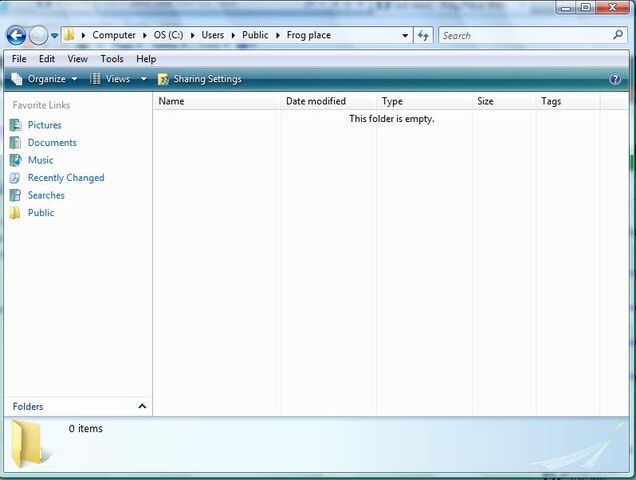Click into the Search box
The height and width of the screenshot is (480, 636).
[x=534, y=35]
